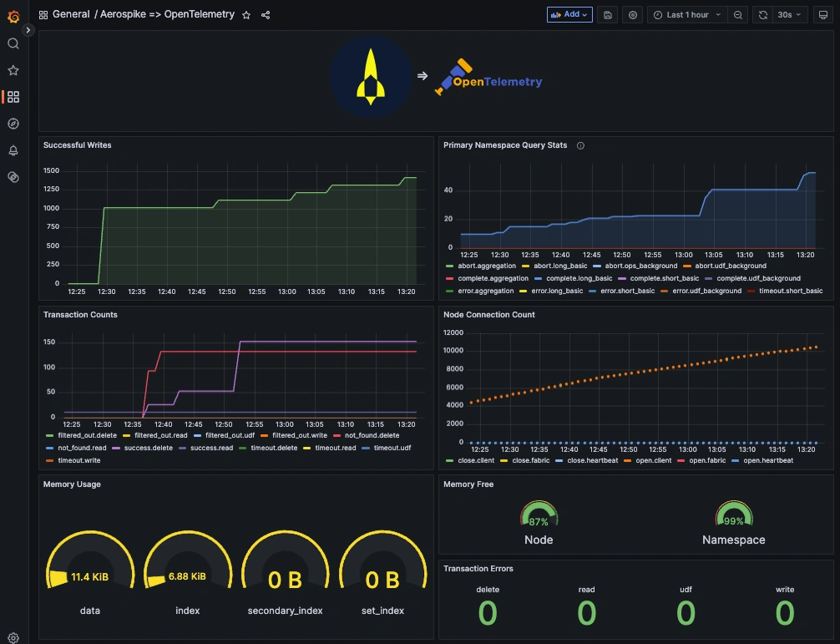
Task: Select open.heartbeat in the connection legend
Action: [768, 460]
